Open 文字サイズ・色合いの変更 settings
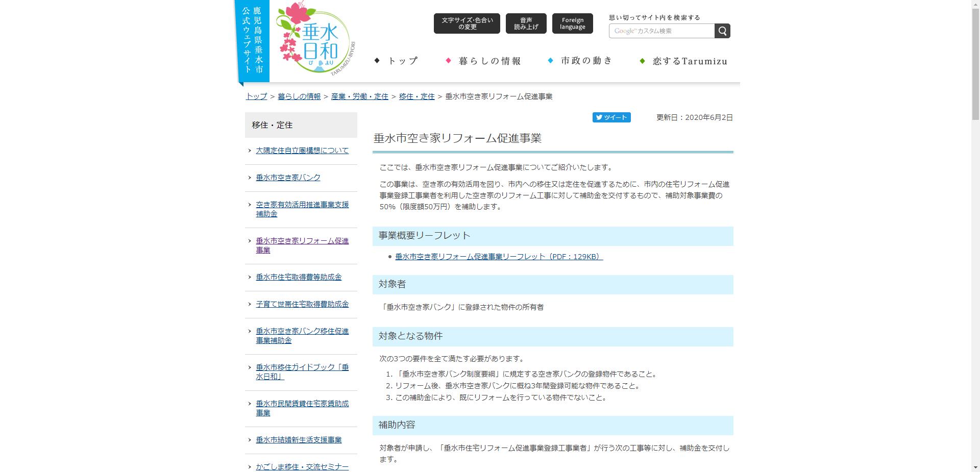 pos(467,23)
